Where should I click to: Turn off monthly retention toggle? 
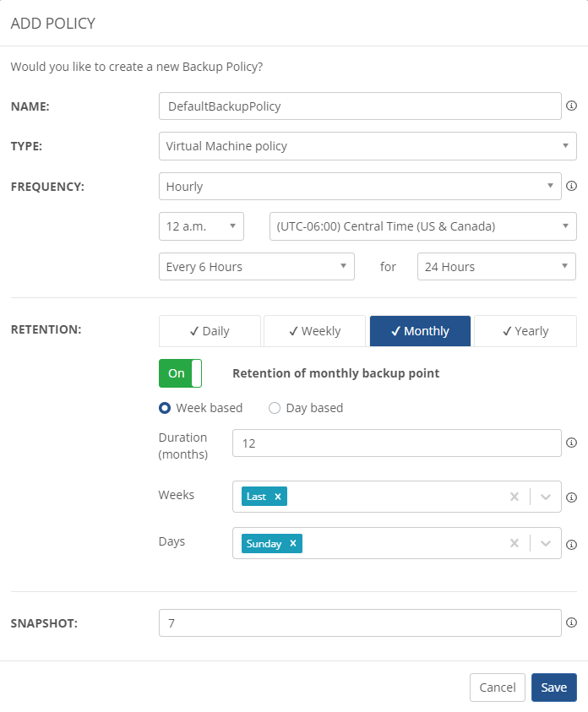(181, 373)
